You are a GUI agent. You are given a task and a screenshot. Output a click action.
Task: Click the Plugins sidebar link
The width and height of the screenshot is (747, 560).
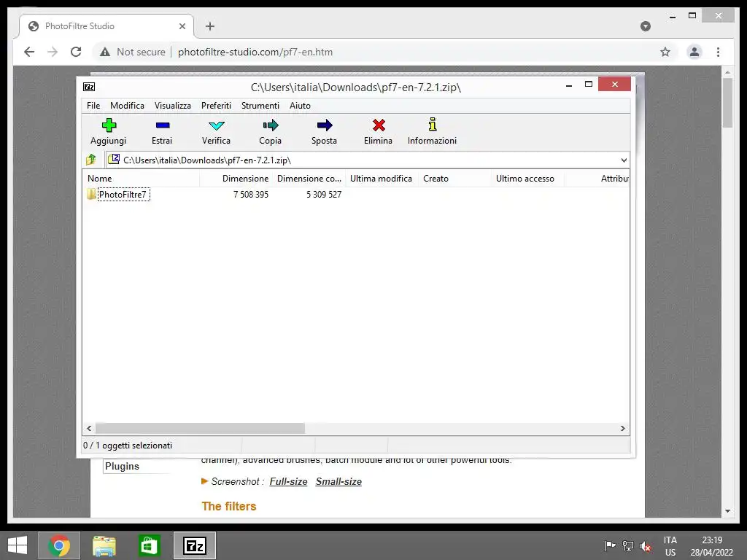pos(122,466)
